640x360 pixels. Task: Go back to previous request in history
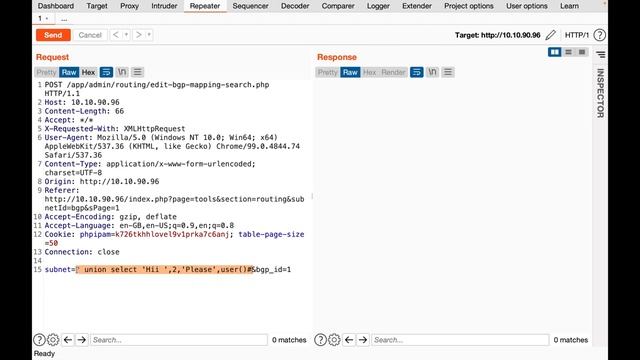point(116,35)
